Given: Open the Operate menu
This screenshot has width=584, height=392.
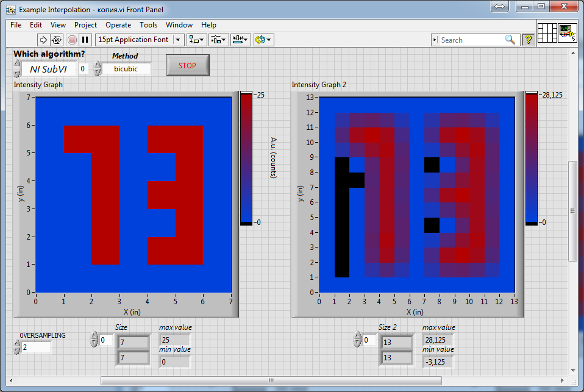Looking at the screenshot, I should pyautogui.click(x=118, y=25).
